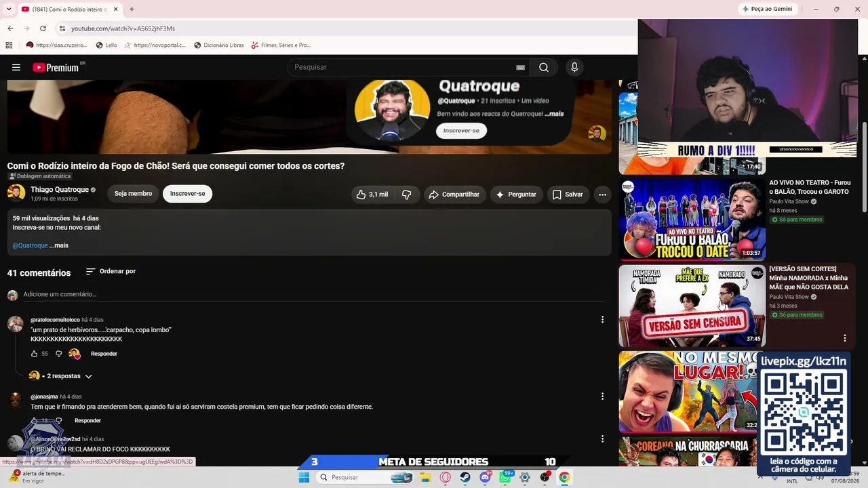Open Thiago Quatroque channel name
This screenshot has width=868, height=488.
60,190
